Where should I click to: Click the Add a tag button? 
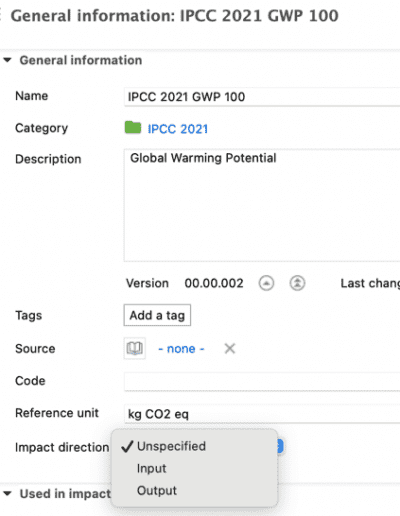coord(157,315)
